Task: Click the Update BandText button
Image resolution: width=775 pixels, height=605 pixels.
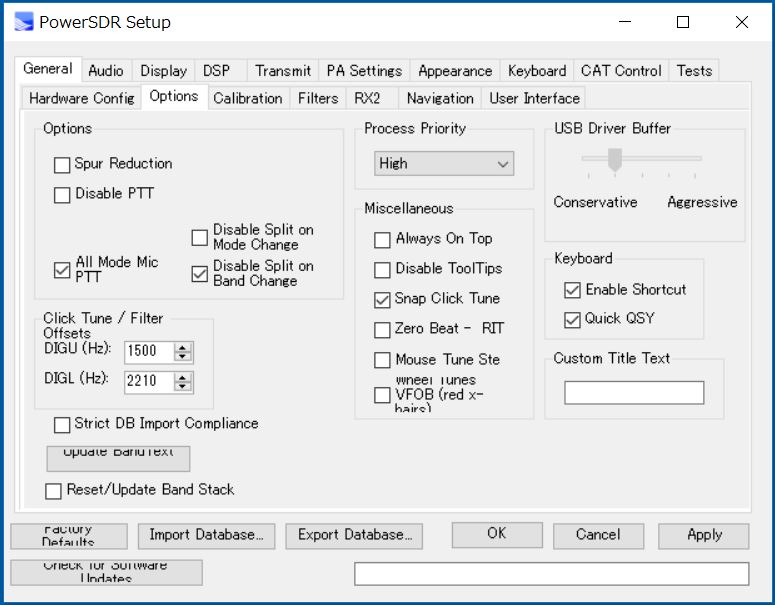Action: (x=118, y=459)
